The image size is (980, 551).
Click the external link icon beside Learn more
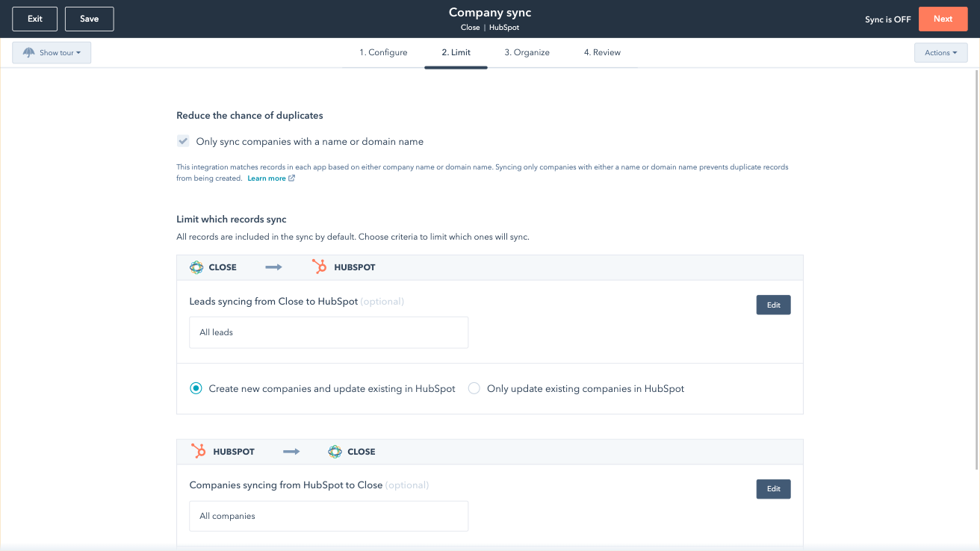tap(291, 178)
